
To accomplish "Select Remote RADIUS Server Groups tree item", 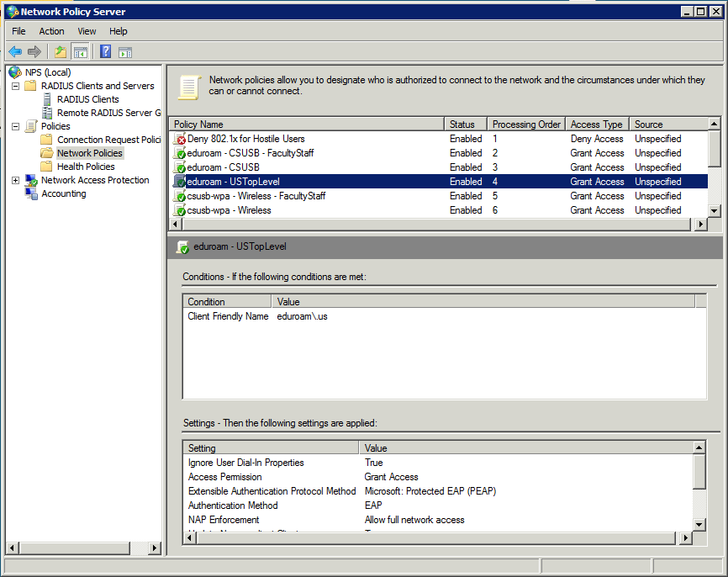I will click(108, 113).
